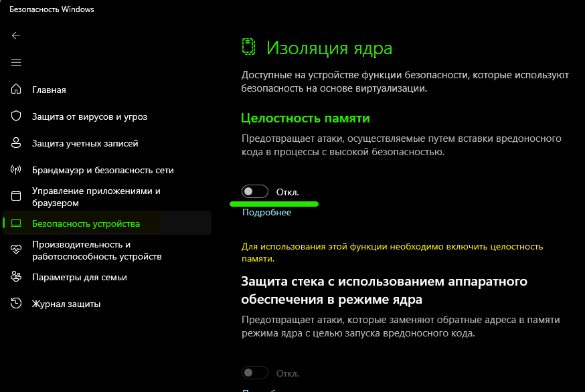Click the window icon for app control

pyautogui.click(x=15, y=196)
